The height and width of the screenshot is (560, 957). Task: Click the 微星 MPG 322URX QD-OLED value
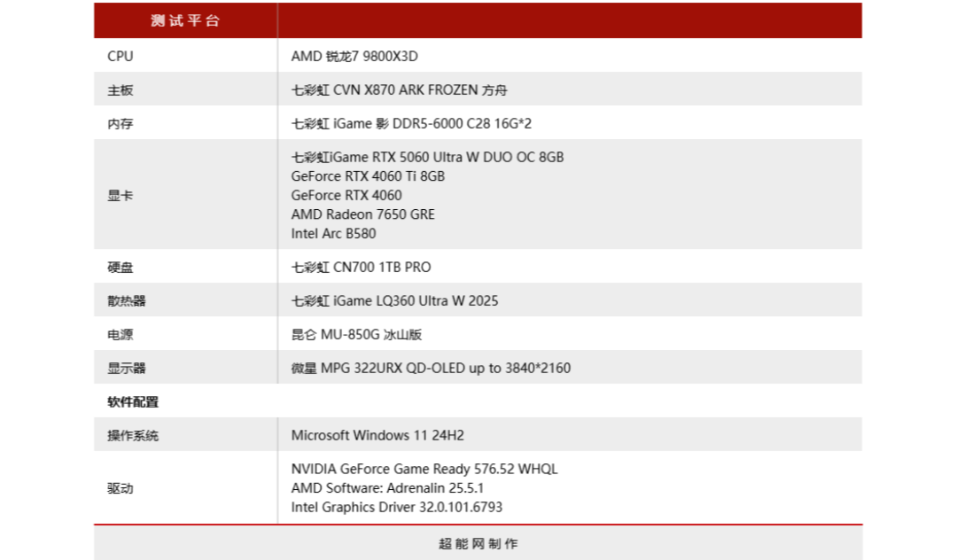click(x=431, y=368)
